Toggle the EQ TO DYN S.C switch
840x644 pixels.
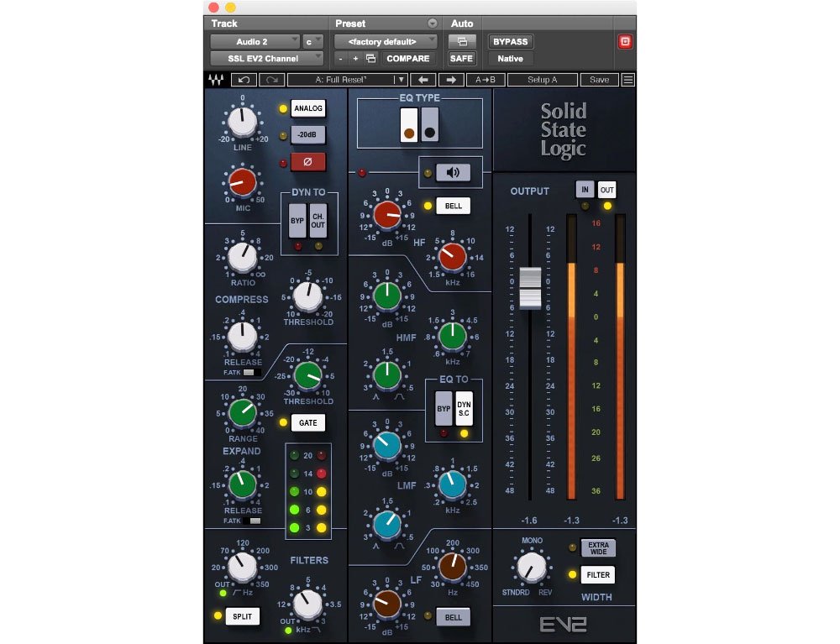click(x=464, y=408)
